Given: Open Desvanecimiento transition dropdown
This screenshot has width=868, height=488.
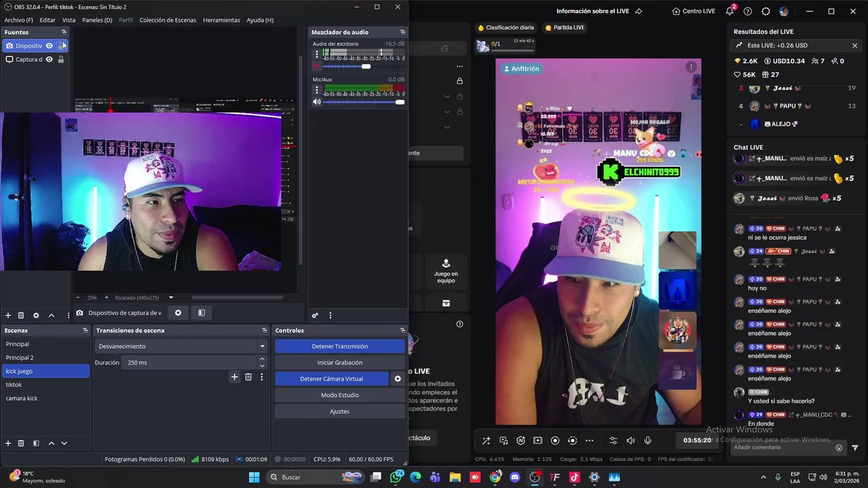Looking at the screenshot, I should tap(181, 346).
